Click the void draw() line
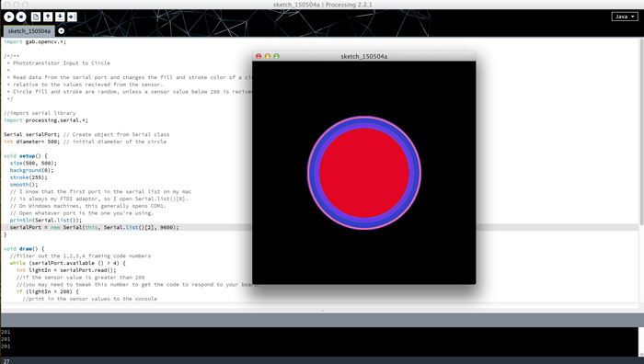This screenshot has width=644, height=364. click(24, 249)
